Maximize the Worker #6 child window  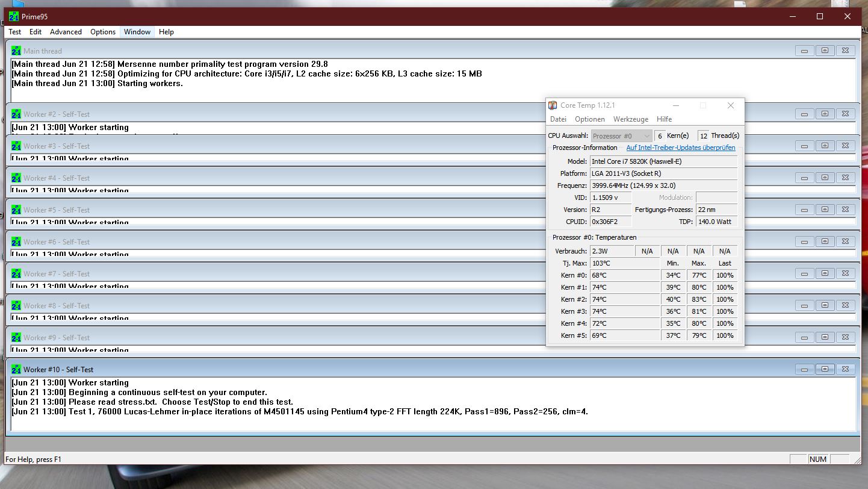coord(825,241)
